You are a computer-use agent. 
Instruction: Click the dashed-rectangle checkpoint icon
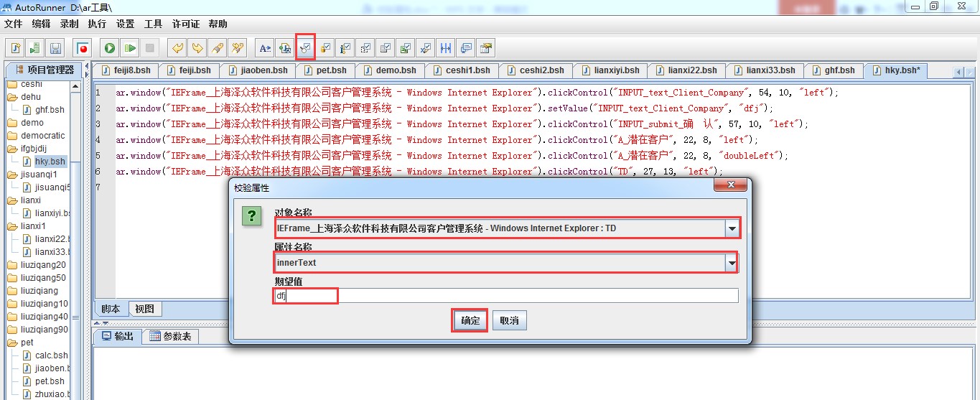(365, 48)
